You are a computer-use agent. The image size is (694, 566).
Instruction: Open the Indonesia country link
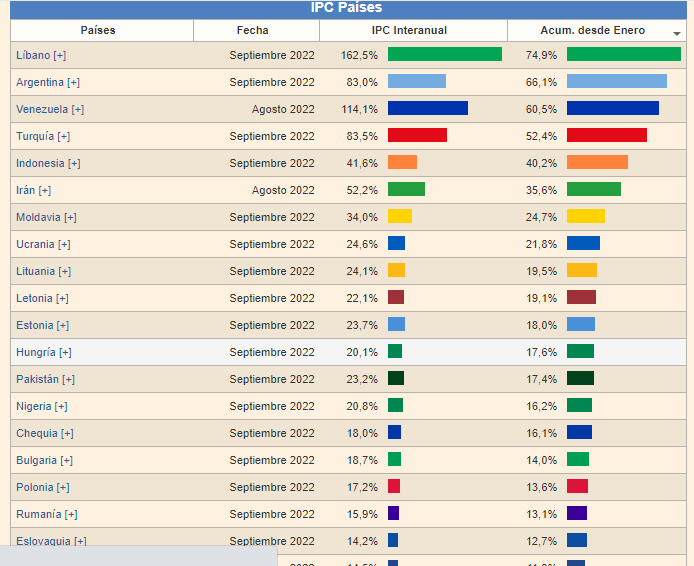40,163
